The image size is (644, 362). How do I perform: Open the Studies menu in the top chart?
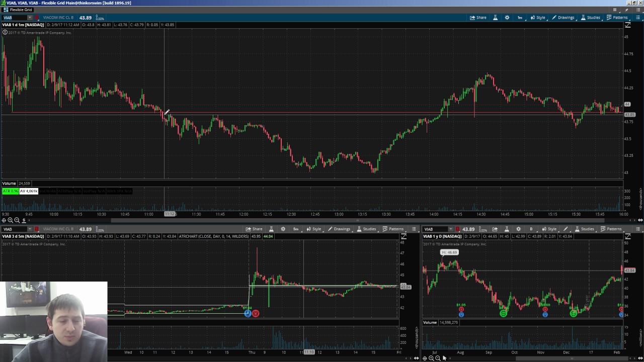point(591,18)
